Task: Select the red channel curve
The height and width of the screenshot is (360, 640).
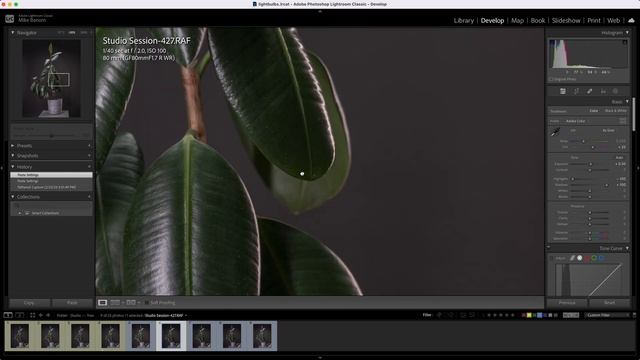Action: tap(587, 258)
